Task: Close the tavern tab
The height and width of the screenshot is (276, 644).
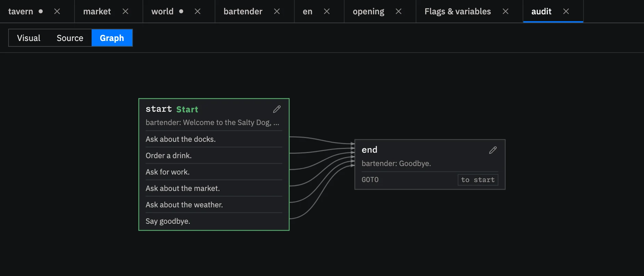Action: 57,11
